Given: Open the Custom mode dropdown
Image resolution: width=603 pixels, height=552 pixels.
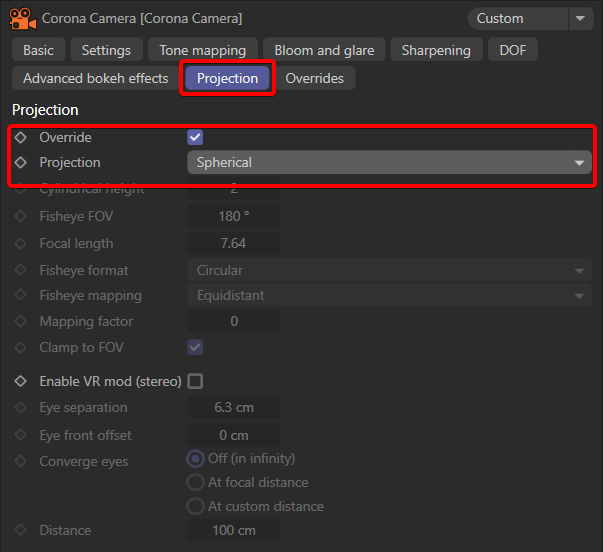Looking at the screenshot, I should pos(518,18).
